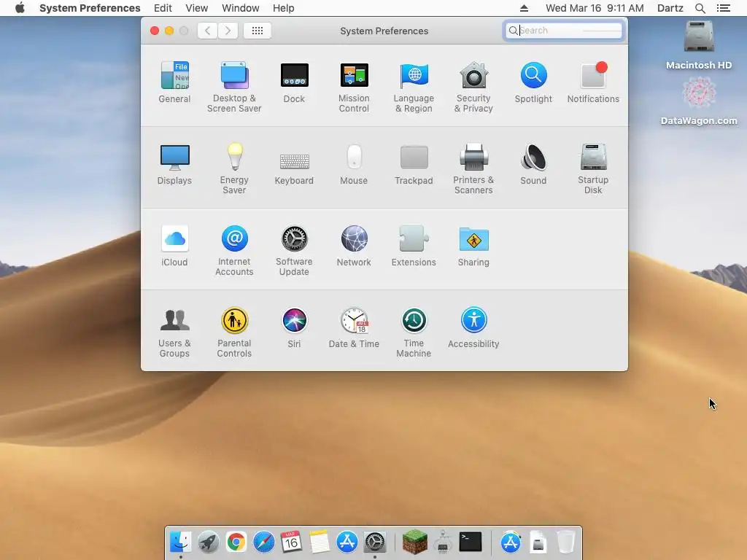Open the Documents stack in the Dock
The height and width of the screenshot is (560, 747).
pyautogui.click(x=538, y=542)
